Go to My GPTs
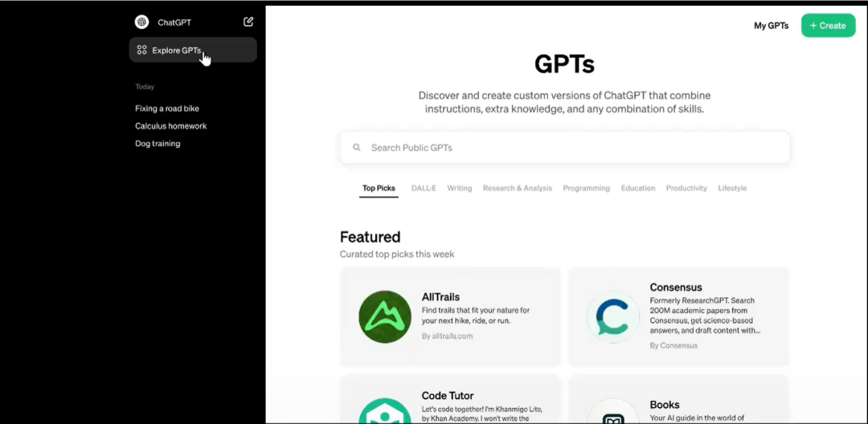 tap(771, 26)
